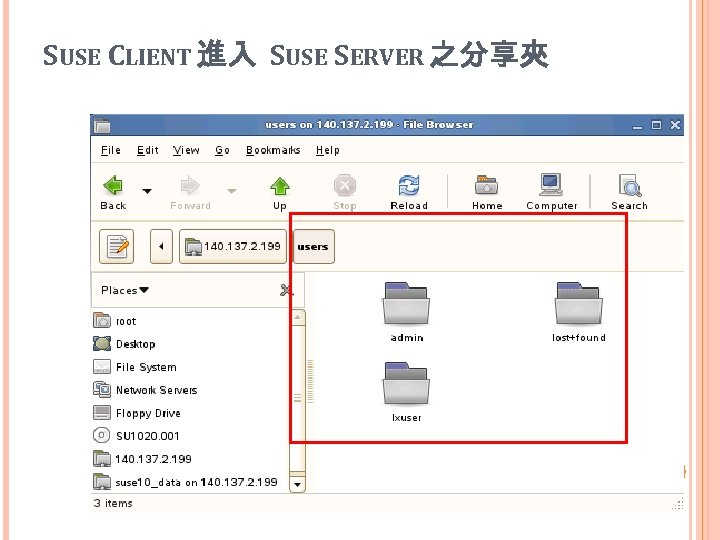Click the sidebar scrollbar up arrow
The image size is (720, 540).
(x=298, y=318)
